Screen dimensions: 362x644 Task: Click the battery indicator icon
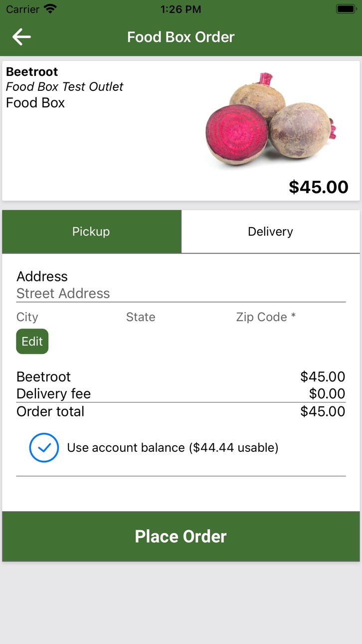click(345, 9)
